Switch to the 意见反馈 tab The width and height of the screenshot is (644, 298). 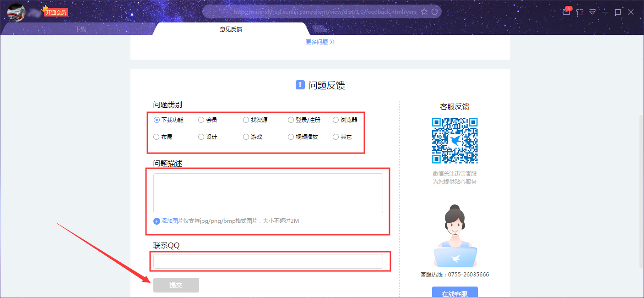[x=231, y=28]
